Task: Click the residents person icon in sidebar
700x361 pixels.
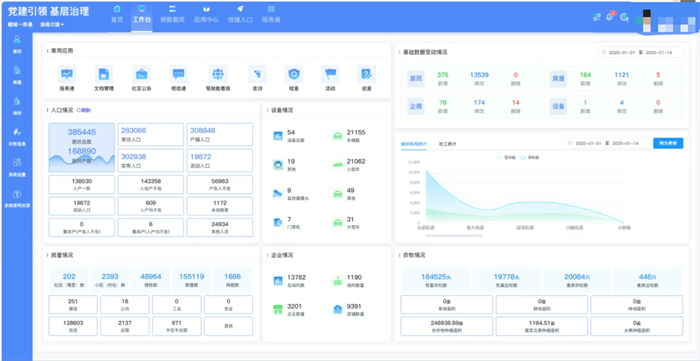Action: [x=17, y=39]
